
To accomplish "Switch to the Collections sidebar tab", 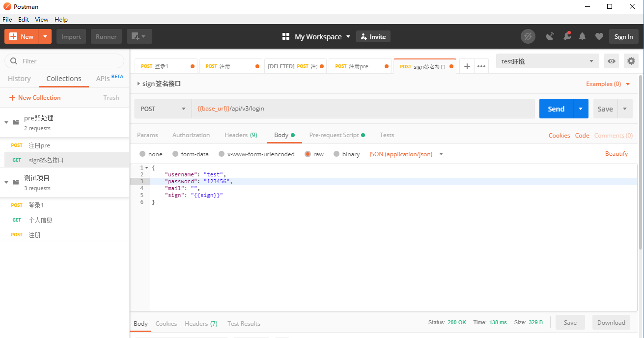I will pos(64,79).
